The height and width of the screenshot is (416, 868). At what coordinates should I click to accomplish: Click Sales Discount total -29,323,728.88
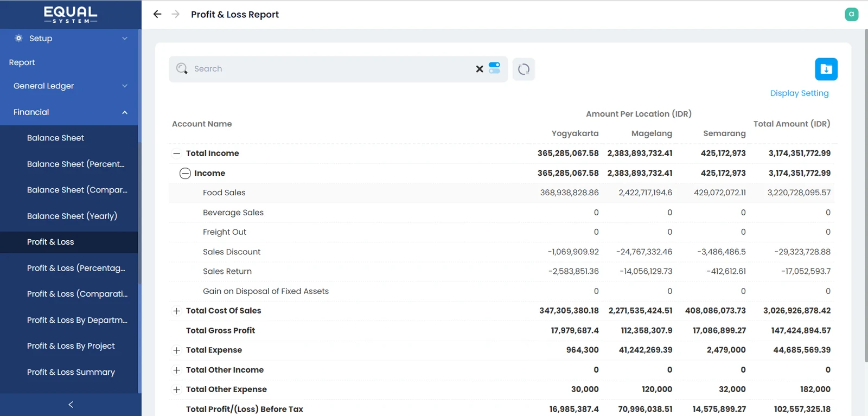802,252
